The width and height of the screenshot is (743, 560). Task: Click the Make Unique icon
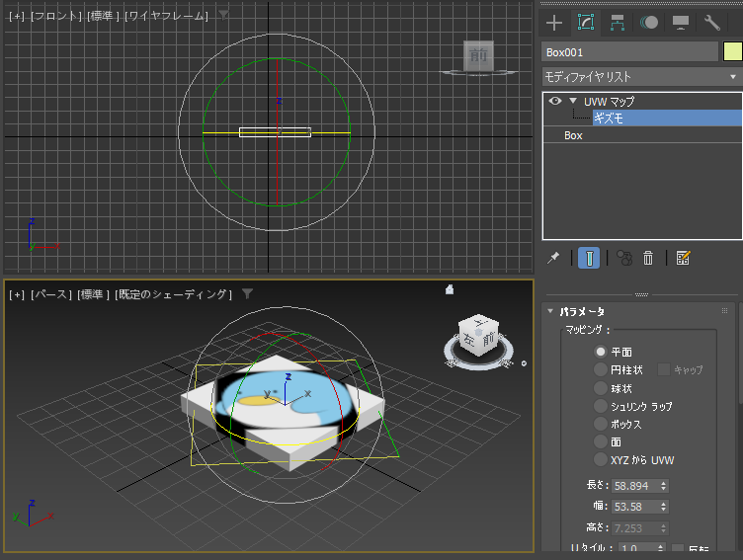coord(624,258)
